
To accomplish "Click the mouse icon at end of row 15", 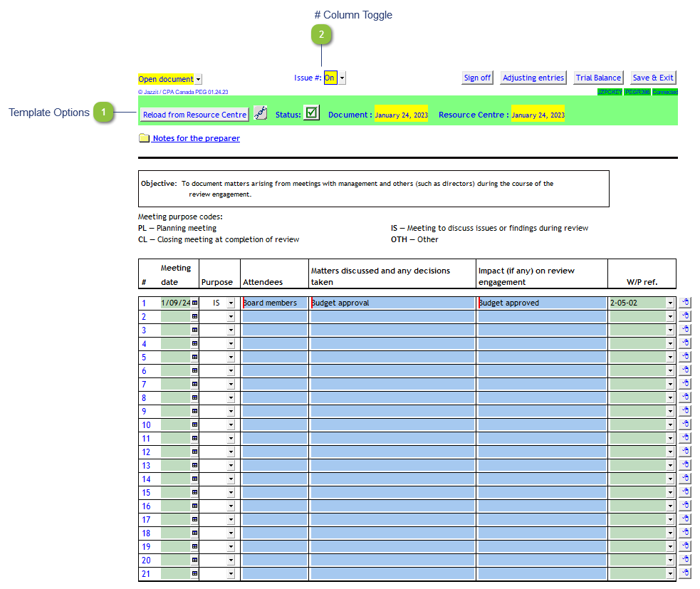I will (x=685, y=491).
